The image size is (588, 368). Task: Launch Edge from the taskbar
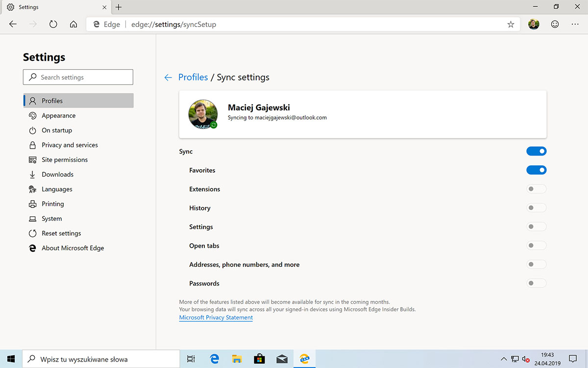[x=214, y=359]
